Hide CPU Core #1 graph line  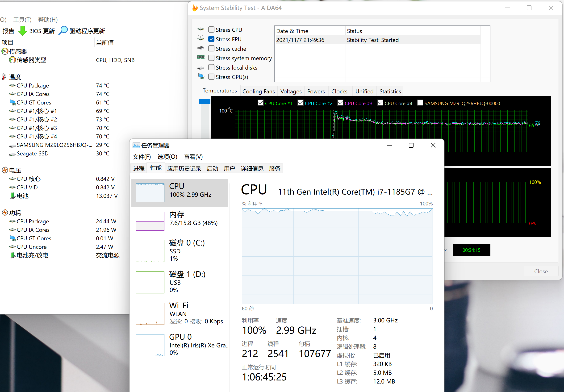coord(261,103)
